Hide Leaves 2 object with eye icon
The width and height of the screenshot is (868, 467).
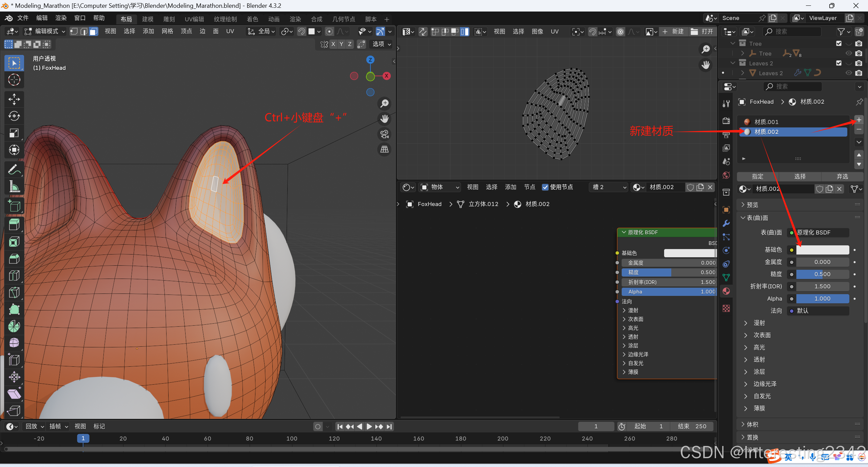pos(849,73)
